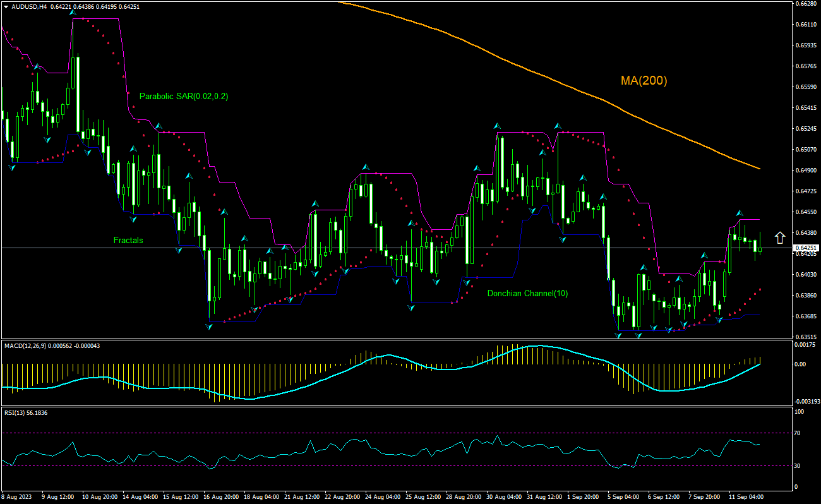Click the 0.63515 price axis label
Viewport: 821px width, 504px height.
coord(806,337)
